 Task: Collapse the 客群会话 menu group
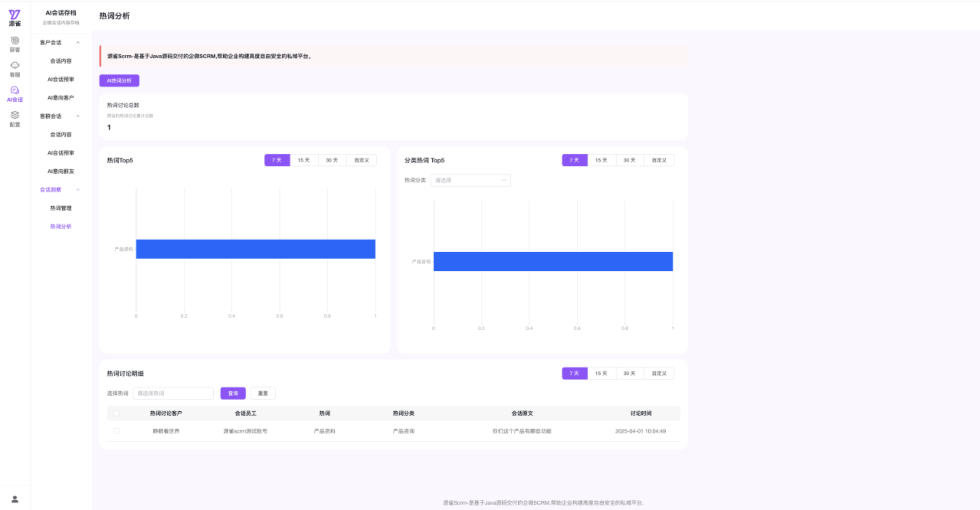pyautogui.click(x=78, y=116)
